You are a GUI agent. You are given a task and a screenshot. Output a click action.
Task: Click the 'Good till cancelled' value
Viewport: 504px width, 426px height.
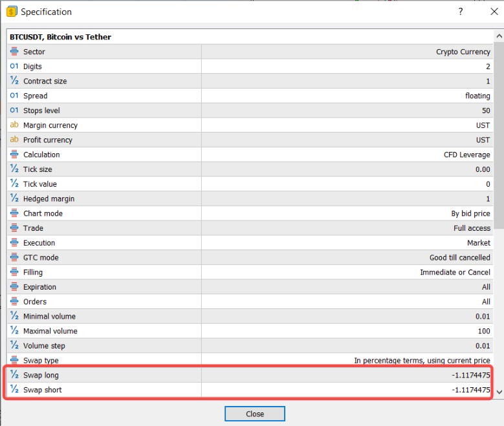click(459, 258)
